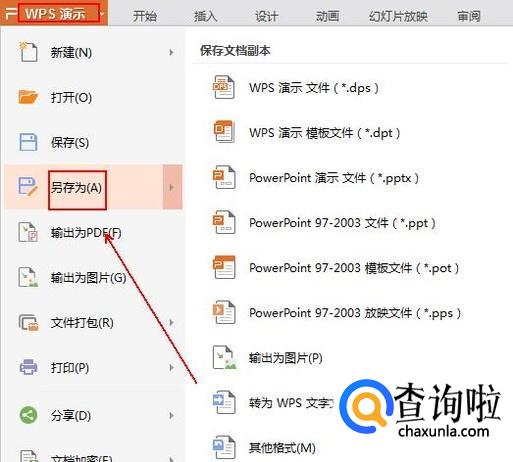Image resolution: width=513 pixels, height=462 pixels.
Task: Choose PowerPoint 97-2003 放映文件 (*.pps)
Action: tap(355, 313)
